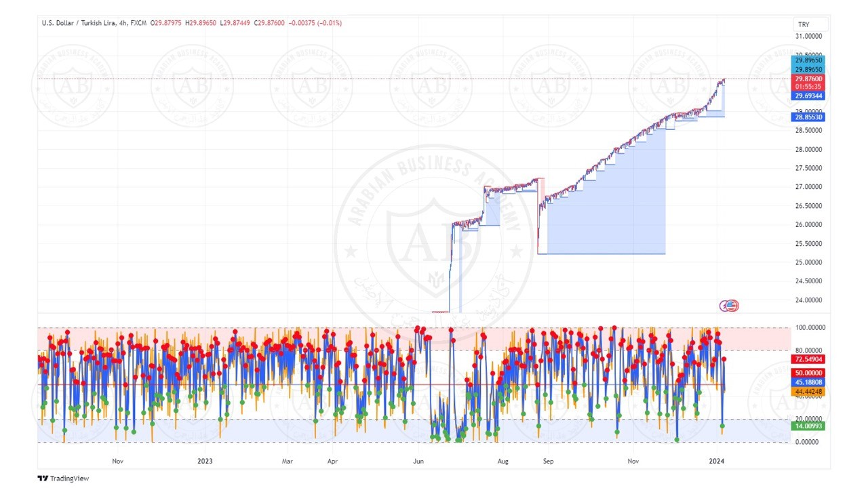Click the high price value H29.89650

coord(201,23)
